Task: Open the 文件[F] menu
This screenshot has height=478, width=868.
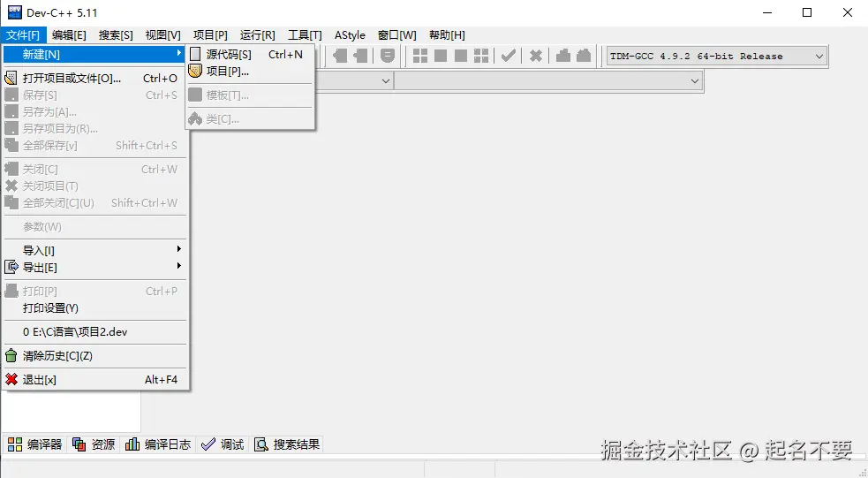Action: [x=23, y=34]
